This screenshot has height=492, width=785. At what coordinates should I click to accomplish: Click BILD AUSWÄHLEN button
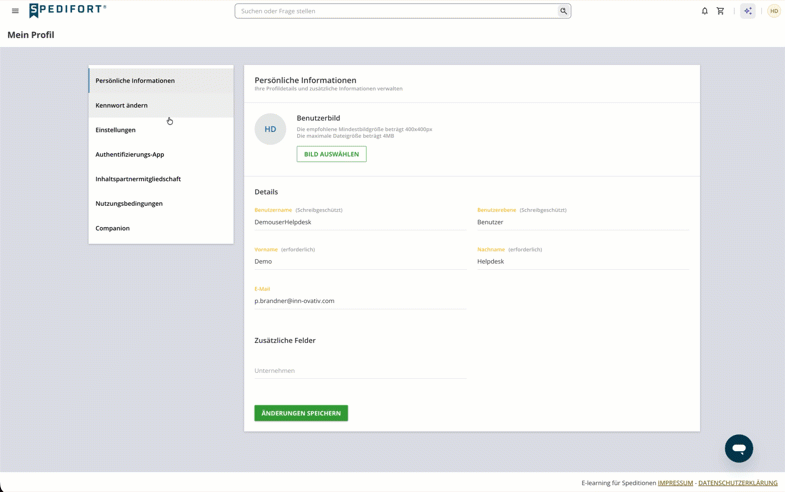[x=331, y=154]
